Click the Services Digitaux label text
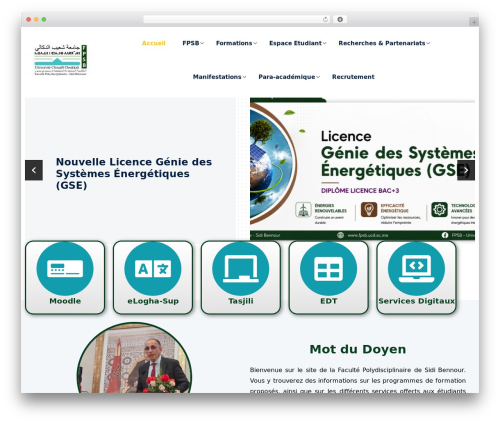The width and height of the screenshot is (500, 423). coord(416,301)
